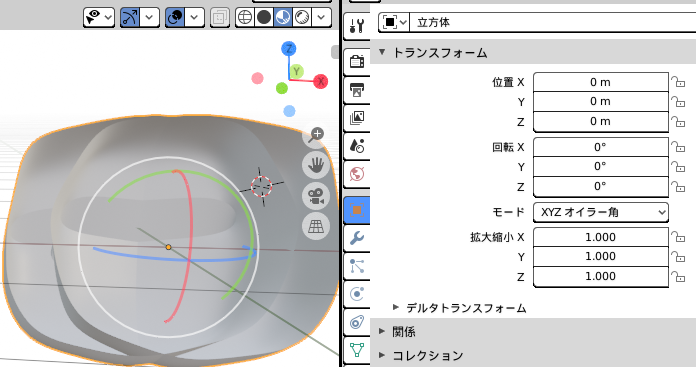Image resolution: width=696 pixels, height=367 pixels.
Task: Open the XYZ オイラー角 mode dropdown
Action: [601, 212]
